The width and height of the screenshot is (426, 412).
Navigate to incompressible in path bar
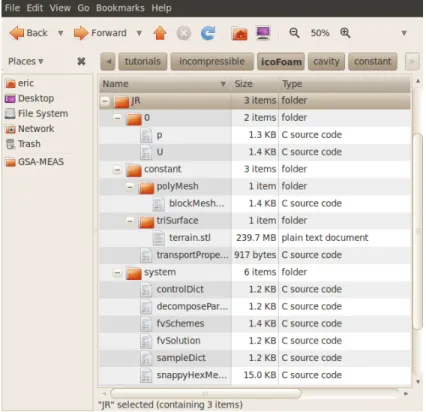[212, 62]
